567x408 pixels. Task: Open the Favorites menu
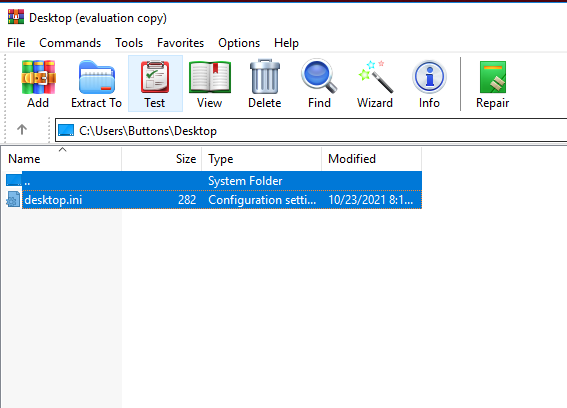[x=180, y=43]
